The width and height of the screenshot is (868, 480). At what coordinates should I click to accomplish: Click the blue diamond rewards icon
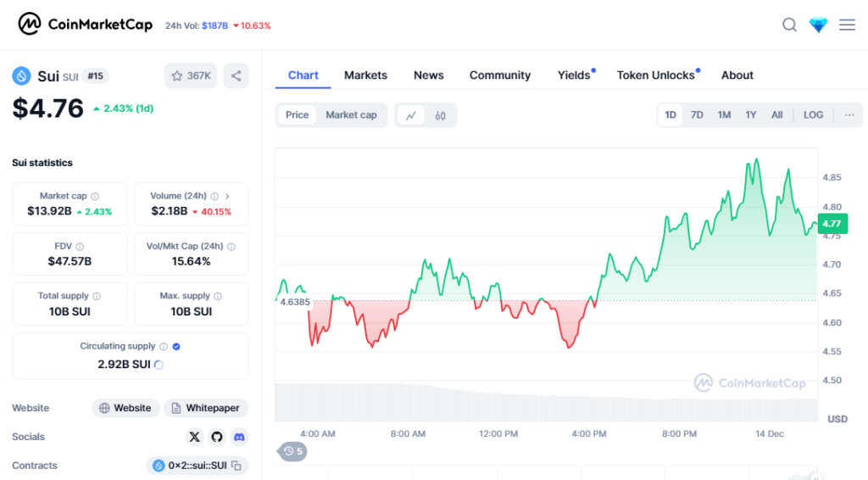[818, 25]
